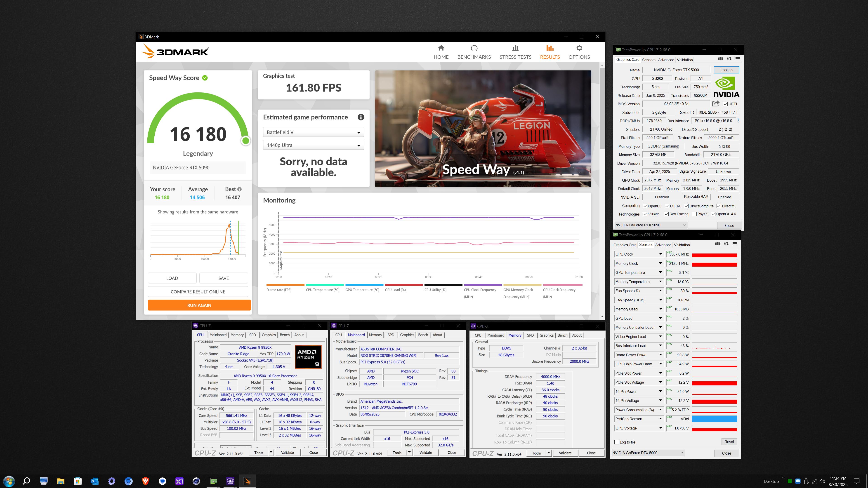Viewport: 868px width, 488px height.
Task: Click COMPARE RESULT ONLINE button
Action: 198,292
